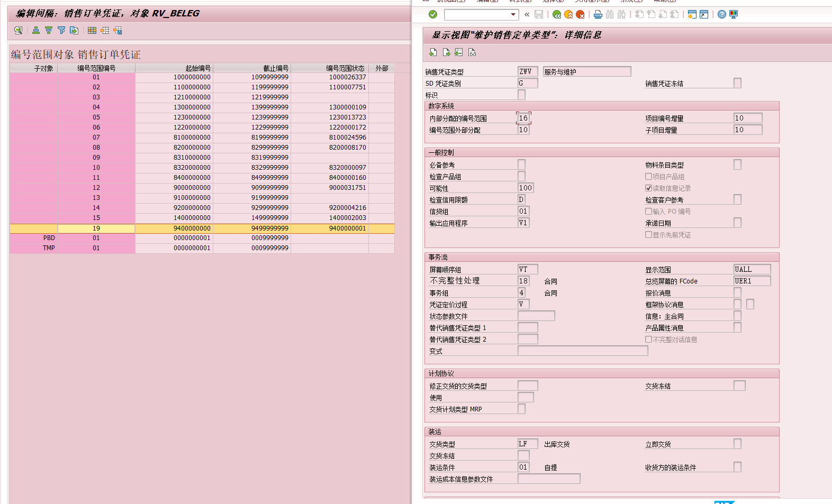Click the glasses-document icon in the sales type toolbar

[x=472, y=52]
